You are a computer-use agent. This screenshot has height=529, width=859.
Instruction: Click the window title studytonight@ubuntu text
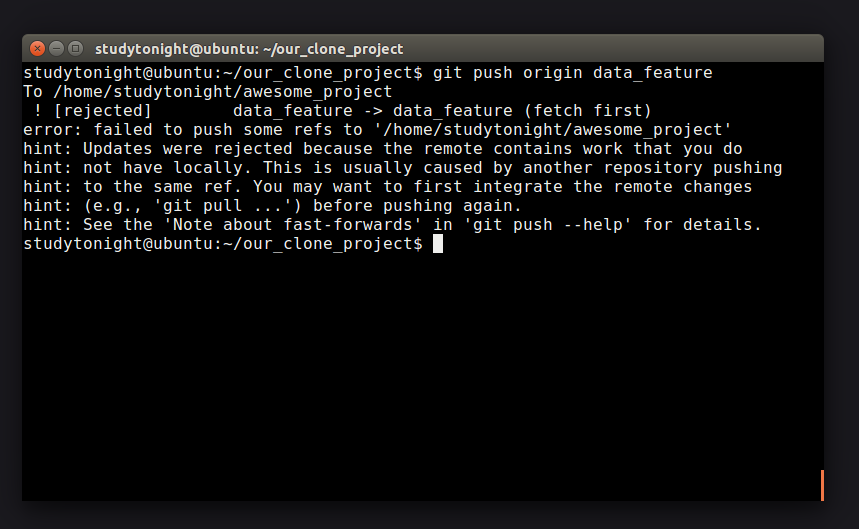(249, 49)
